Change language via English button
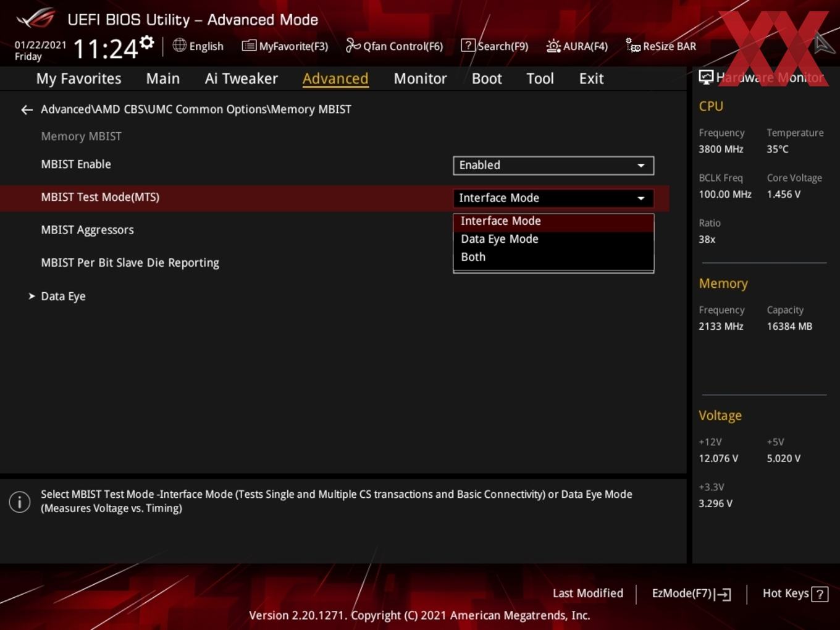This screenshot has width=840, height=630. [x=198, y=46]
